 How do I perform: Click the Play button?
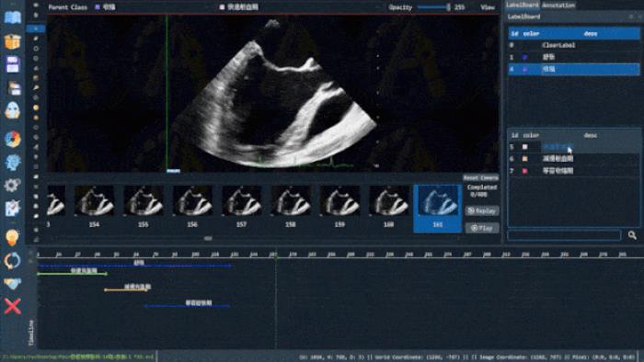point(482,228)
